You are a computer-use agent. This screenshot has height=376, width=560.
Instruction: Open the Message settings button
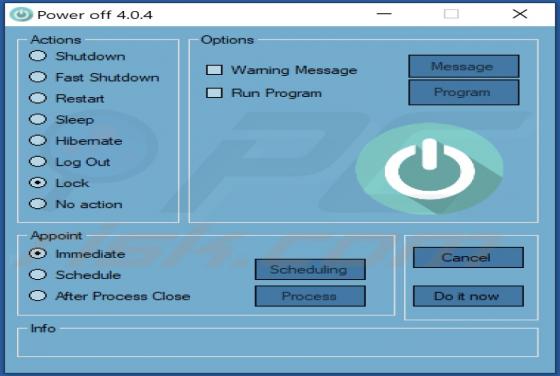[464, 66]
